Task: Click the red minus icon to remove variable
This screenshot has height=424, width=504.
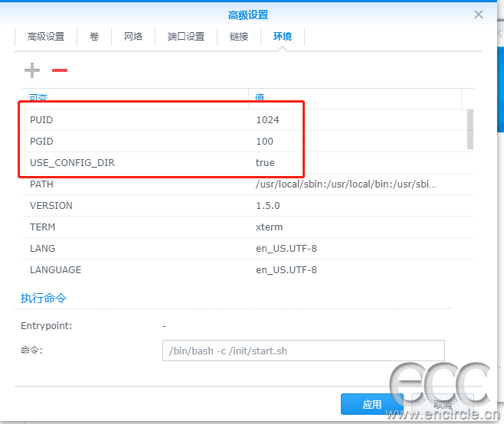Action: [60, 70]
